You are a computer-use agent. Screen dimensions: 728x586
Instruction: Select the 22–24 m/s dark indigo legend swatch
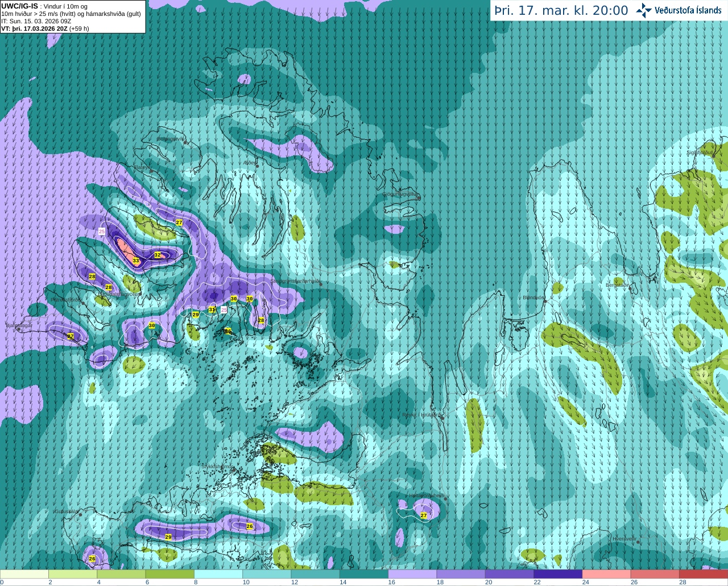click(x=558, y=574)
